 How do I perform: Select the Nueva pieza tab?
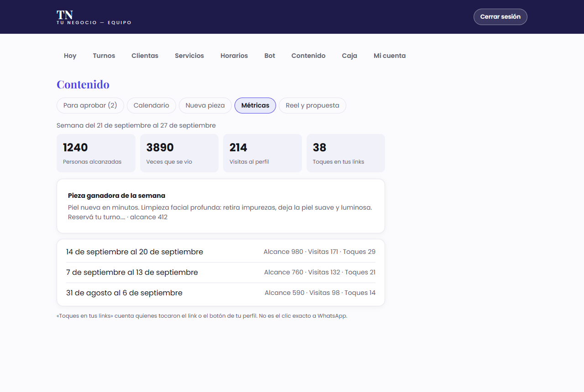[x=205, y=105]
